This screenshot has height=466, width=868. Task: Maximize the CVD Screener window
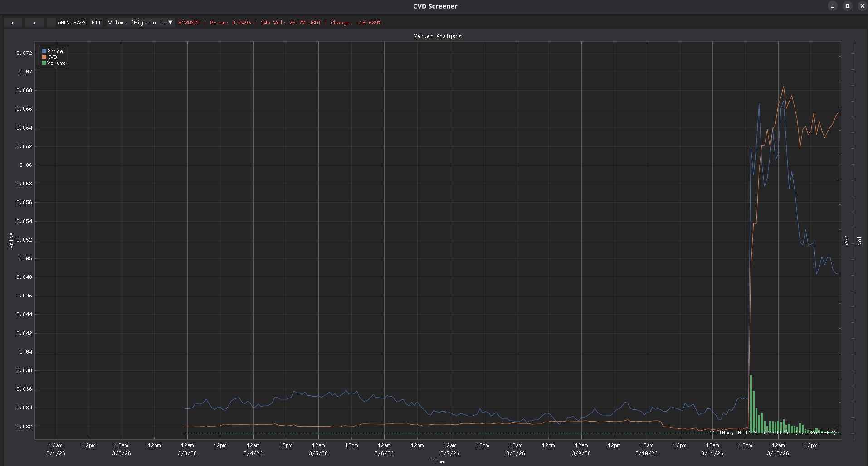click(x=847, y=6)
